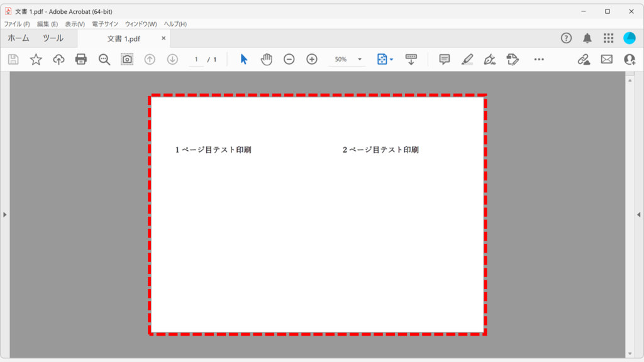Open the ヘルプ(H) menu
The width and height of the screenshot is (644, 362).
[175, 25]
